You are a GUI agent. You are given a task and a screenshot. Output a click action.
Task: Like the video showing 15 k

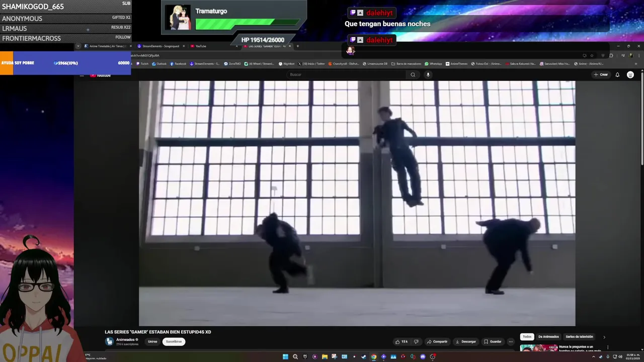point(401,341)
